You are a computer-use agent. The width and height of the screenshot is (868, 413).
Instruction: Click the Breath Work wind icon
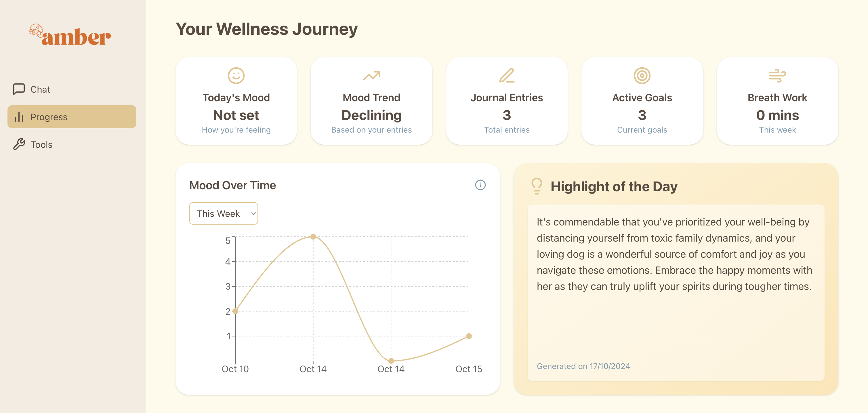[x=777, y=75]
